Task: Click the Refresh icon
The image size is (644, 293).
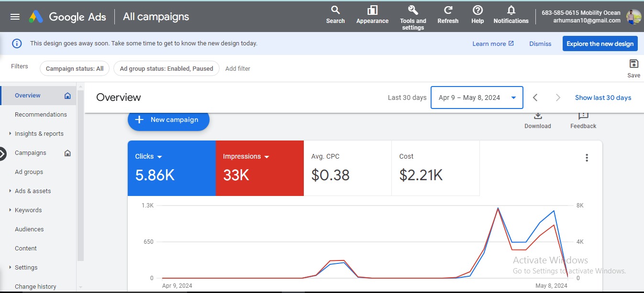Action: click(448, 11)
